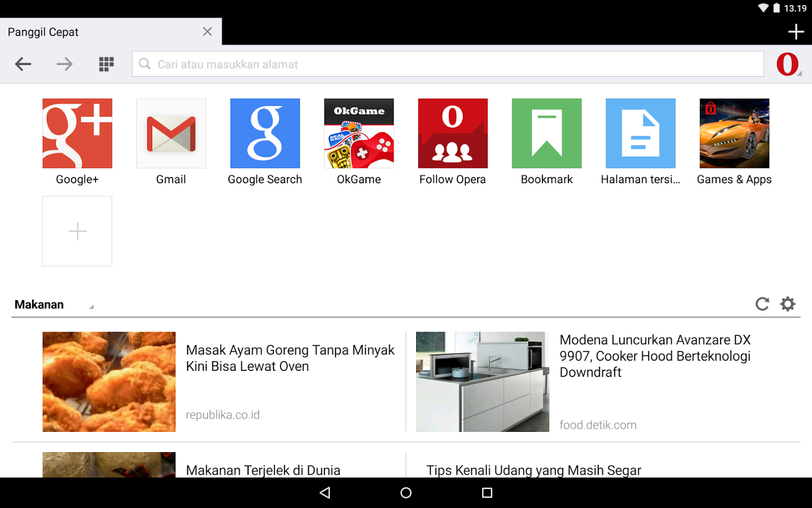Viewport: 812px width, 508px height.
Task: Go forward with the forward arrow
Action: [x=65, y=64]
